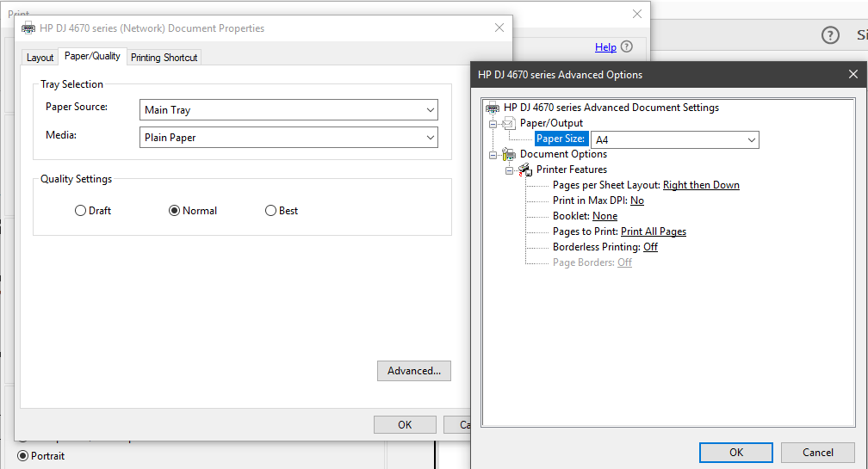Image resolution: width=868 pixels, height=469 pixels.
Task: Click the Paper/Output envelope icon
Action: [509, 123]
